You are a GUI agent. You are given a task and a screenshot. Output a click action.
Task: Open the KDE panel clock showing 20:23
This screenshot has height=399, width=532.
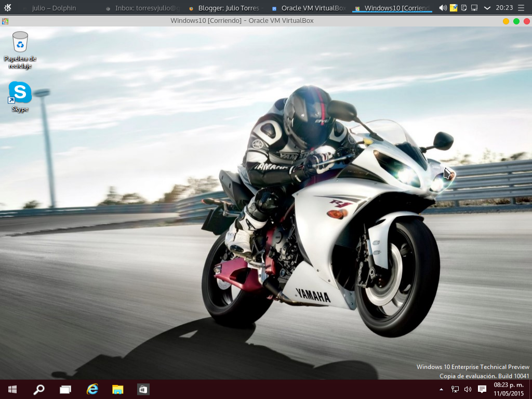(504, 7)
